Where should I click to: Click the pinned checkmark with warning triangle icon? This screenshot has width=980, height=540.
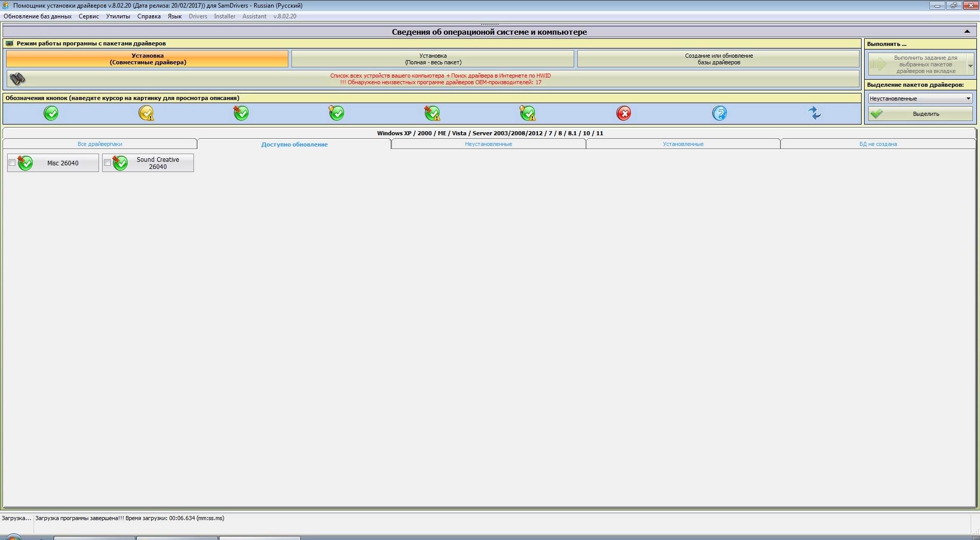pos(432,113)
